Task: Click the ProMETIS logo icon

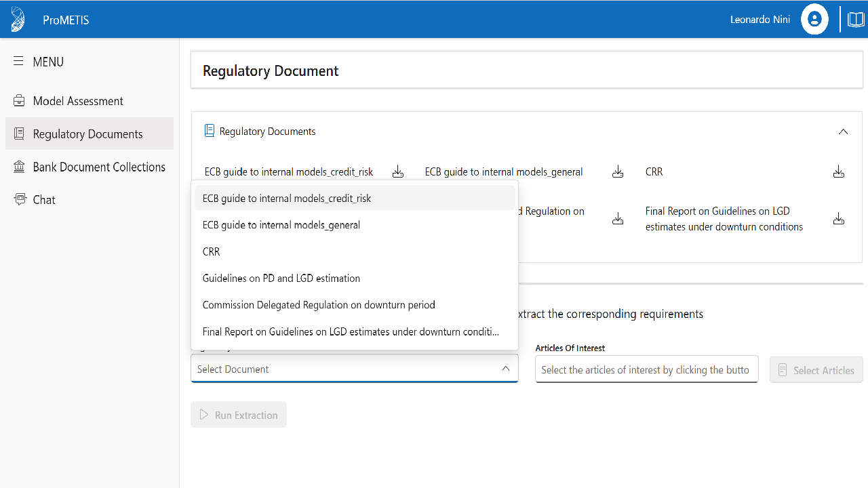Action: click(18, 19)
